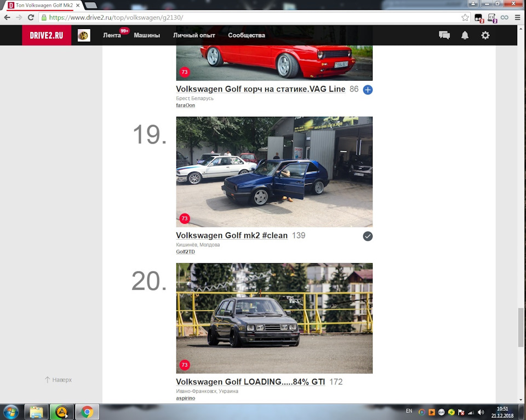
Task: Open the AIMP player taskbar icon
Action: [62, 412]
